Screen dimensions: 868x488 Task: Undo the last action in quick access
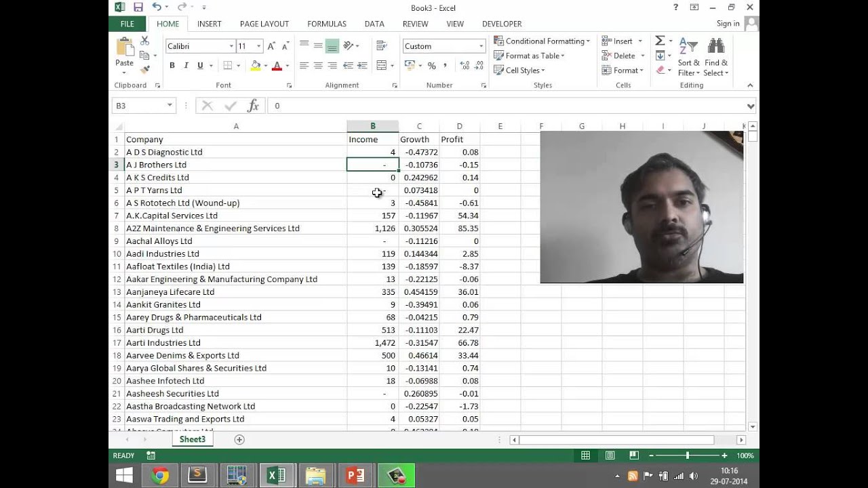pyautogui.click(x=157, y=7)
